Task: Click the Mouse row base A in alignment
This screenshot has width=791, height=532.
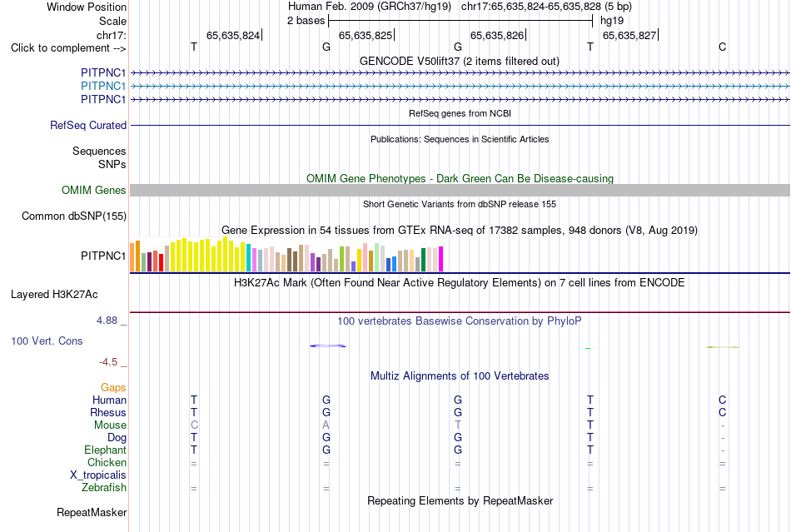Action: [326, 425]
